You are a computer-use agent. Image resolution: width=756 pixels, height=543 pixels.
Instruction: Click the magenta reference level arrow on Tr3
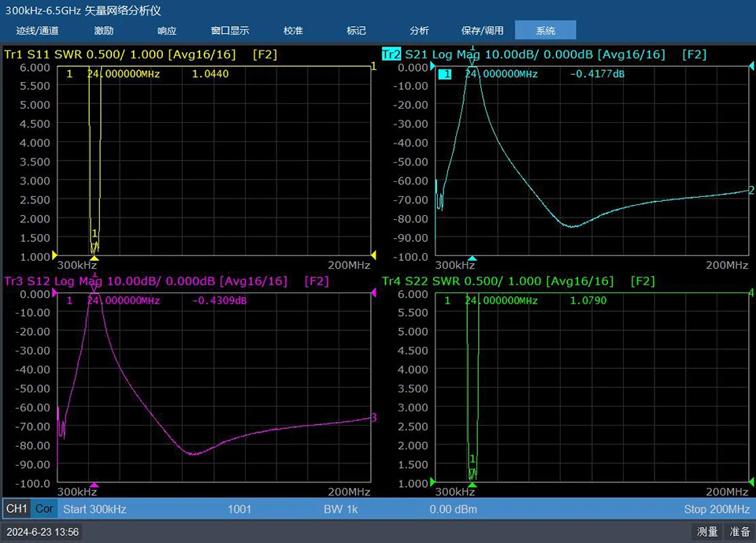(54, 292)
